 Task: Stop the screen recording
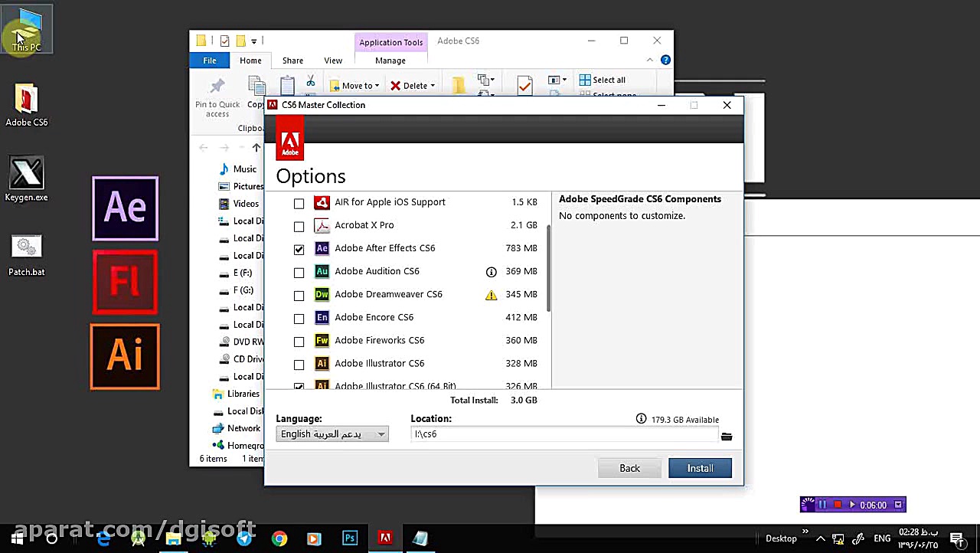[x=838, y=505]
